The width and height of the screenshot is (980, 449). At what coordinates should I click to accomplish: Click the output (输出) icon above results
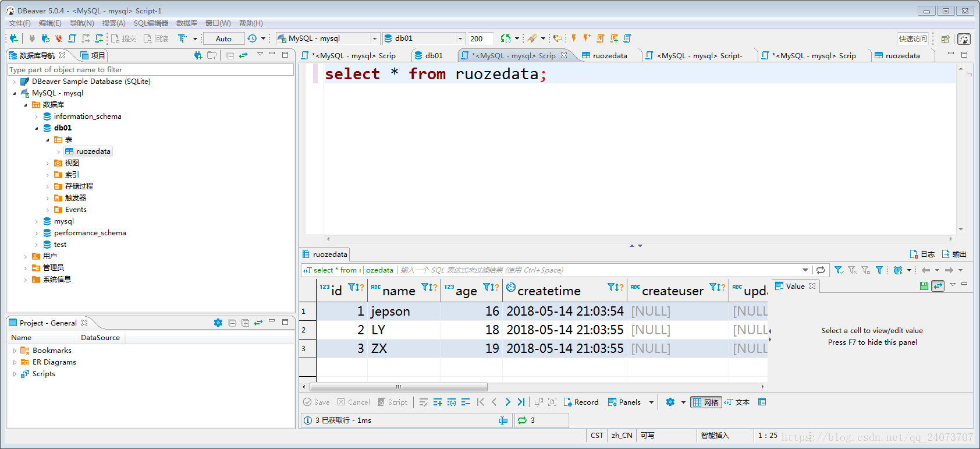click(954, 254)
